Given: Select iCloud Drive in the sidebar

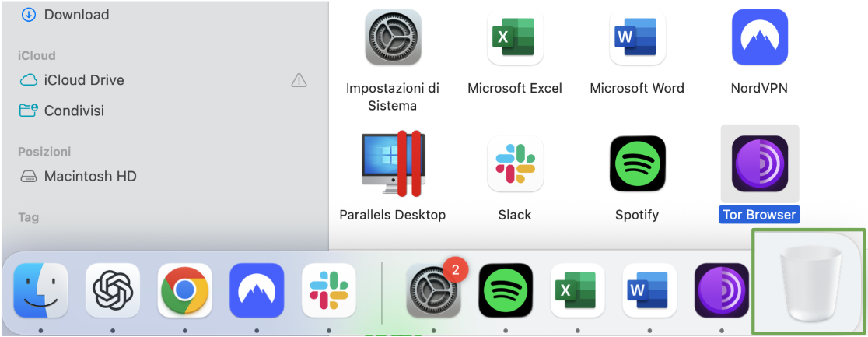Looking at the screenshot, I should pos(84,80).
